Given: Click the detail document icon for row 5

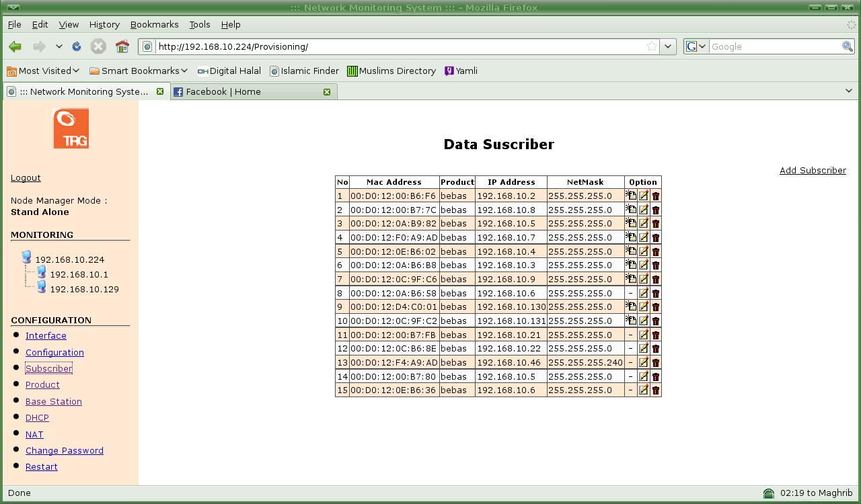Looking at the screenshot, I should coord(631,251).
